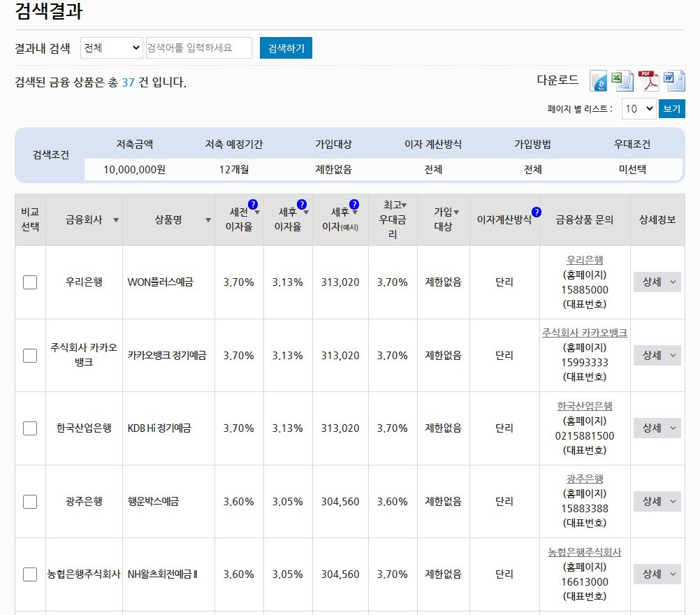This screenshot has height=615, width=700.
Task: Open the 전체 search scope dropdown
Action: 112,48
